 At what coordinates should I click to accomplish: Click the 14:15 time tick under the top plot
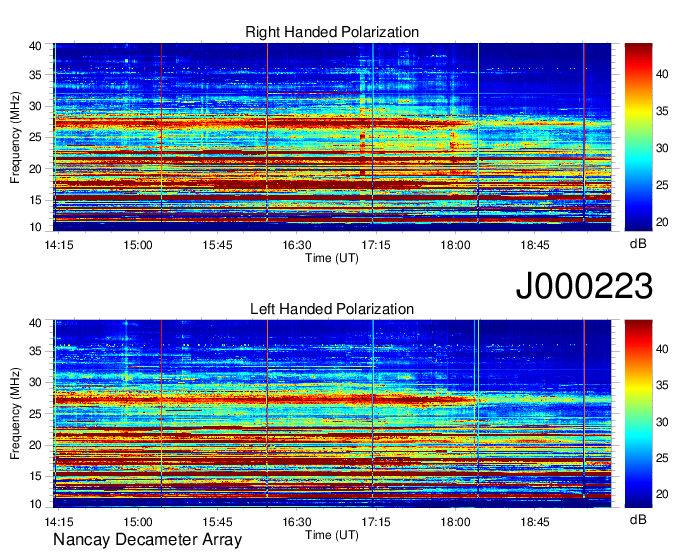pos(59,245)
